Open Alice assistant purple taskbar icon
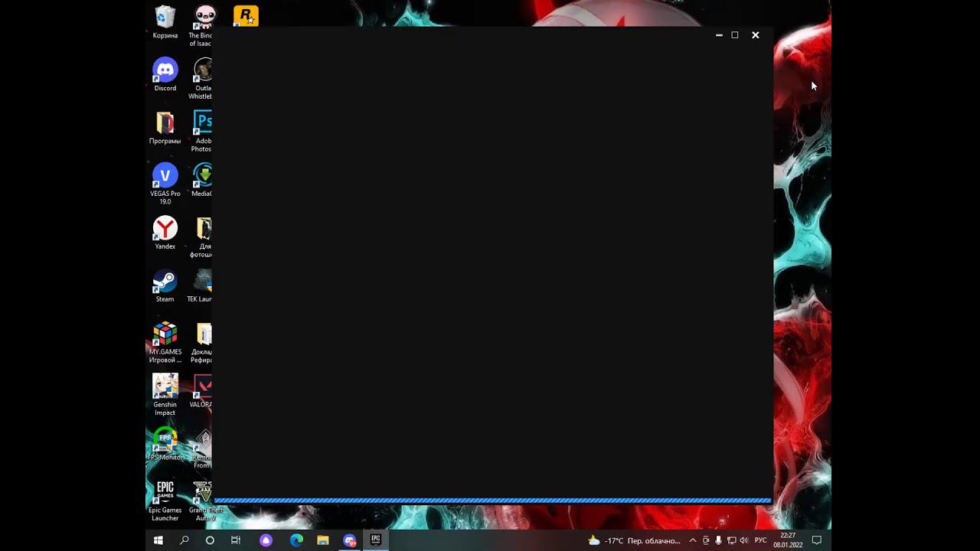The width and height of the screenshot is (980, 551). point(266,540)
